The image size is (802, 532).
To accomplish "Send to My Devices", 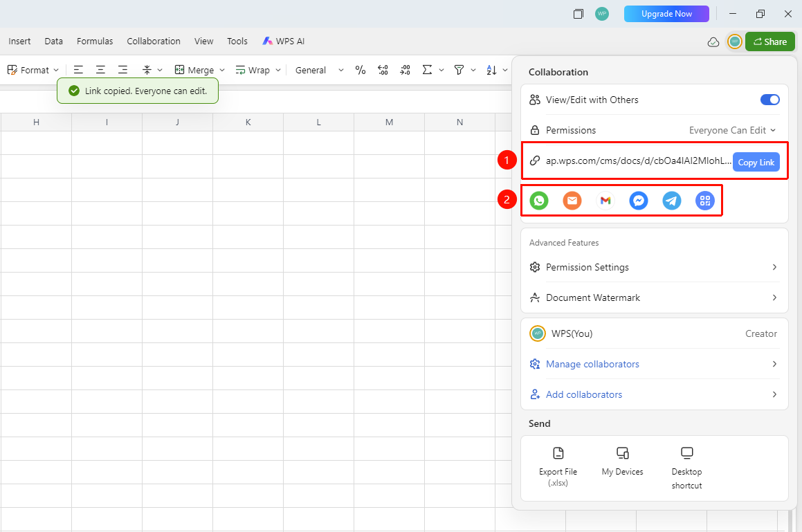I will (x=623, y=460).
